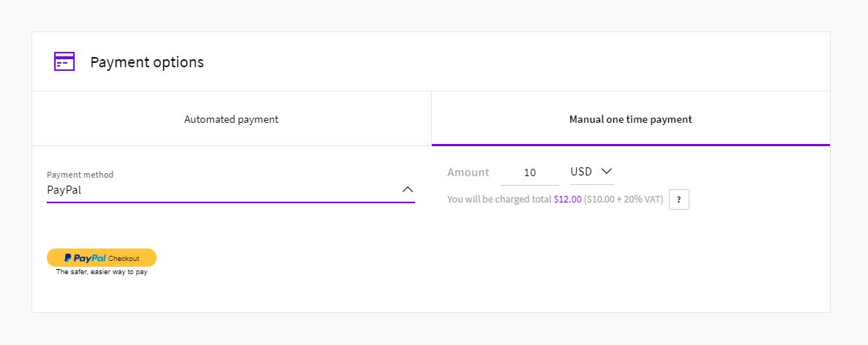Screen dimensions: 868x345
Task: Click the word Checkout on the PayPal button
Action: (124, 258)
